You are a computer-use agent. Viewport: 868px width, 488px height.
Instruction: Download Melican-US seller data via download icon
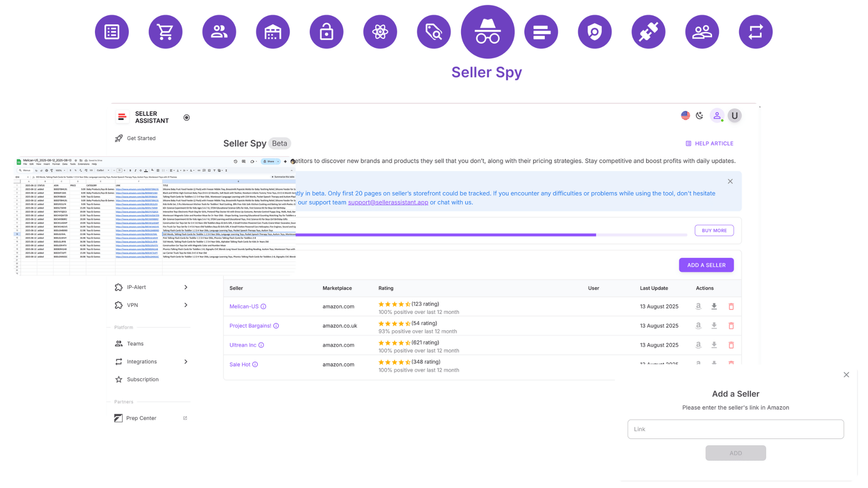click(x=714, y=306)
